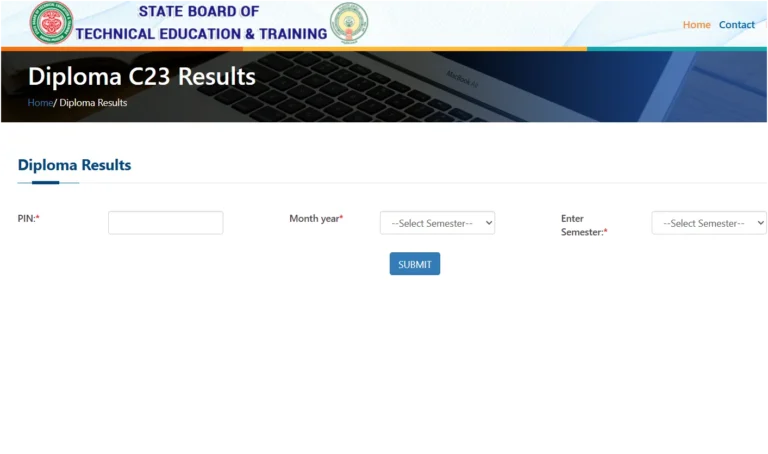
Task: Click the Home breadcrumb link
Action: pos(40,103)
